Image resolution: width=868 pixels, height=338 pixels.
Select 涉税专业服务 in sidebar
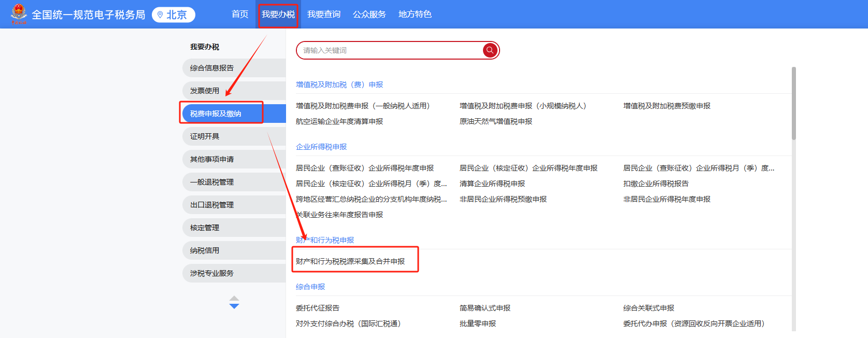coord(234,273)
